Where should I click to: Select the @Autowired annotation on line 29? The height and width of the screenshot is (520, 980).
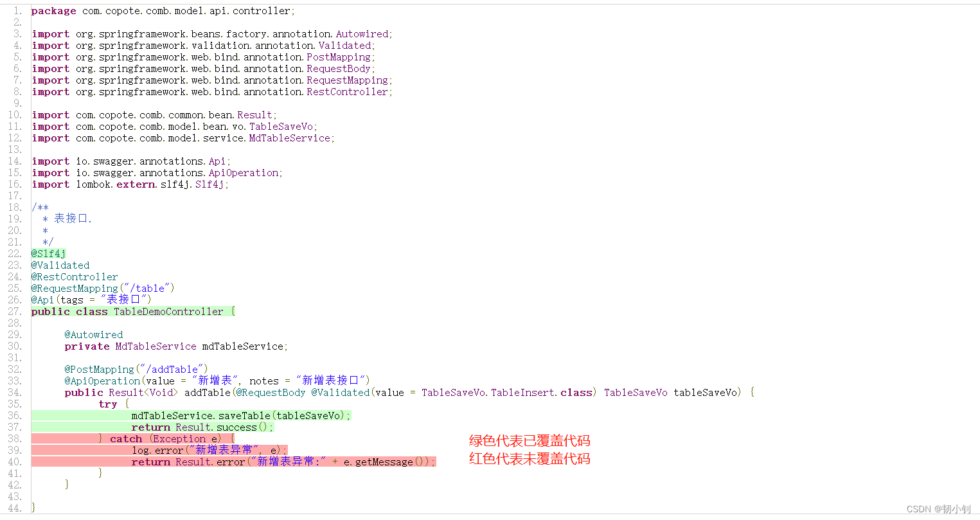click(94, 335)
